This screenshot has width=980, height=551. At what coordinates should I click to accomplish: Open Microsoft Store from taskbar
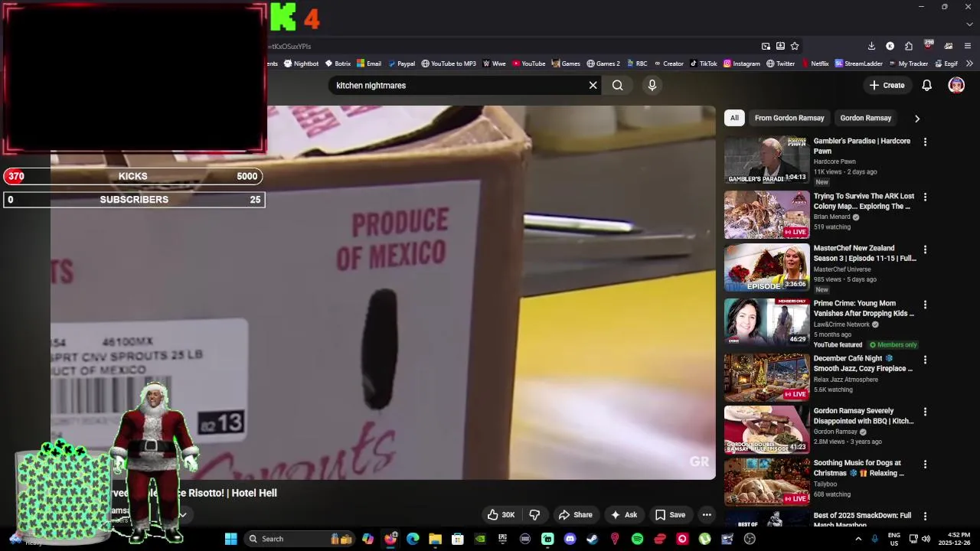point(458,539)
